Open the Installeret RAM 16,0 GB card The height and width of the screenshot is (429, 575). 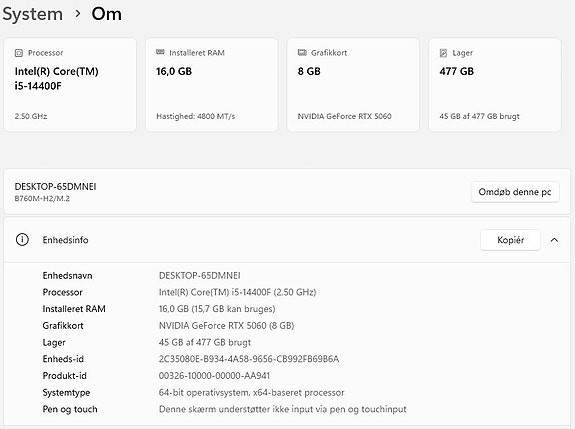212,85
